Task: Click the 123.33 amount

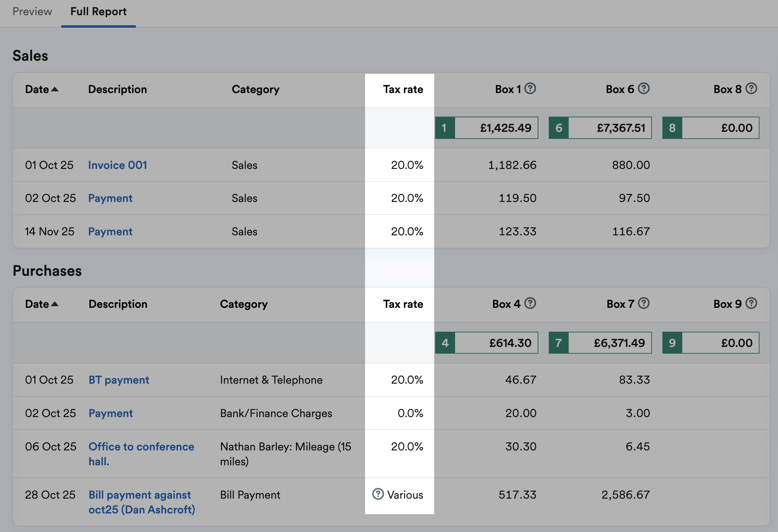Action: (517, 231)
